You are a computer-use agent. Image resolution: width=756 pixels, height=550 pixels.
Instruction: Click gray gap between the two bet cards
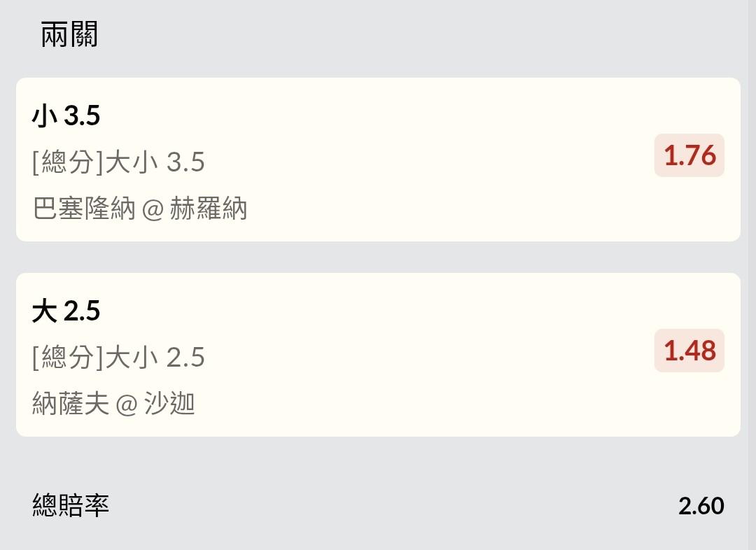pos(378,257)
